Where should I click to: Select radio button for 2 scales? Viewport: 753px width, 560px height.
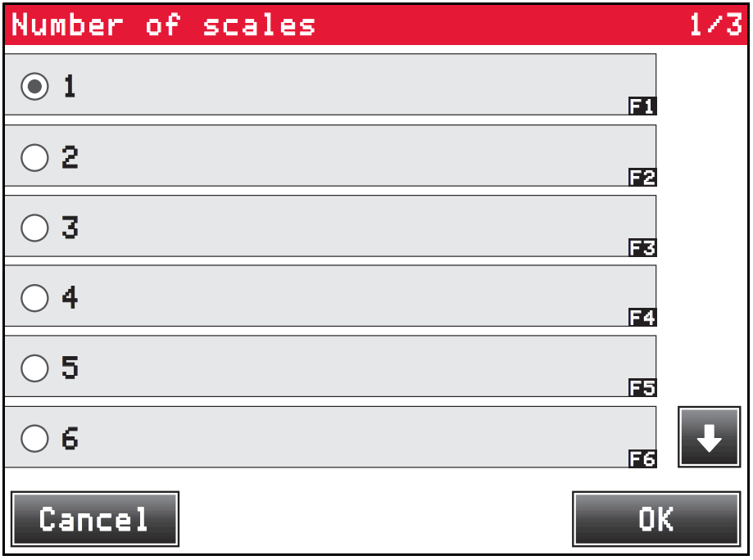click(34, 157)
